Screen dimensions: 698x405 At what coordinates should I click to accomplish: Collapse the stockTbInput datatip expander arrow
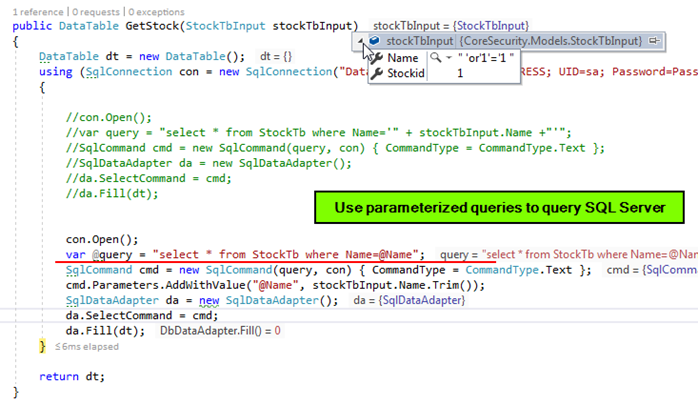pos(360,41)
